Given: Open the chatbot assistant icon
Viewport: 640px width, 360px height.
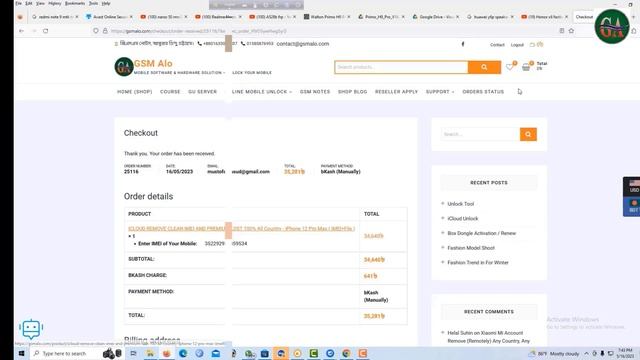Looking at the screenshot, I should [31, 329].
